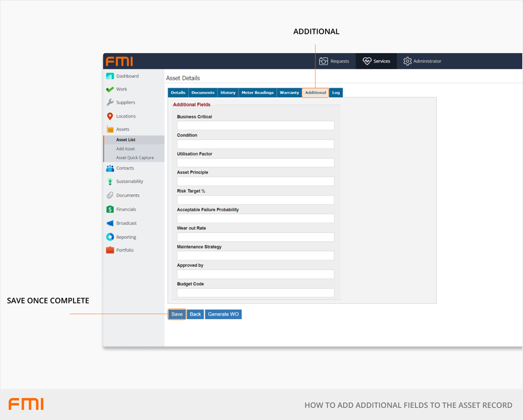The width and height of the screenshot is (523, 420).
Task: Focus the Budget Code text field
Action: tap(255, 293)
